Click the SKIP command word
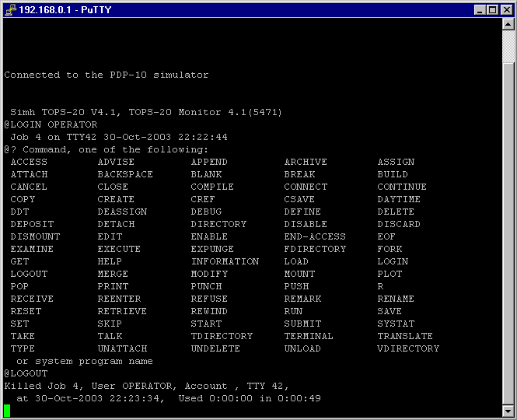The height and width of the screenshot is (420, 517). pyautogui.click(x=110, y=324)
